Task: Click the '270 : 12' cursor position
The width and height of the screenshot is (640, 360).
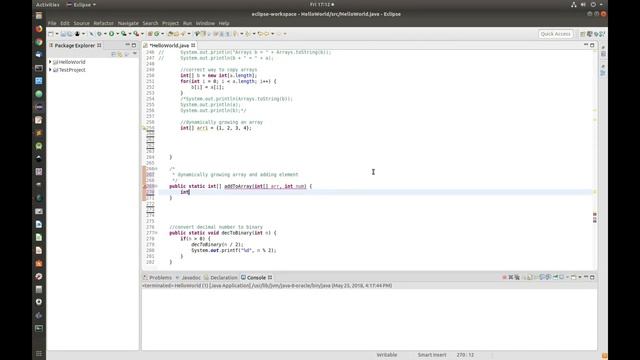Action: 465,355
